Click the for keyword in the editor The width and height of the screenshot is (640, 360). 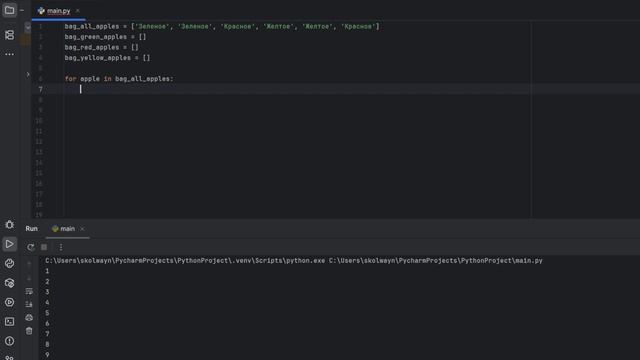[70, 79]
